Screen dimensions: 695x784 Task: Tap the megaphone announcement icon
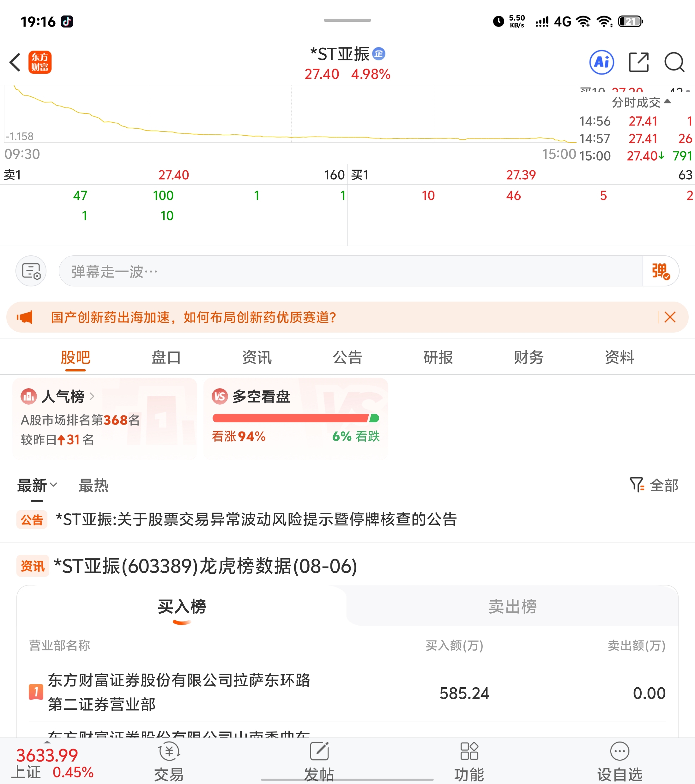pos(25,317)
